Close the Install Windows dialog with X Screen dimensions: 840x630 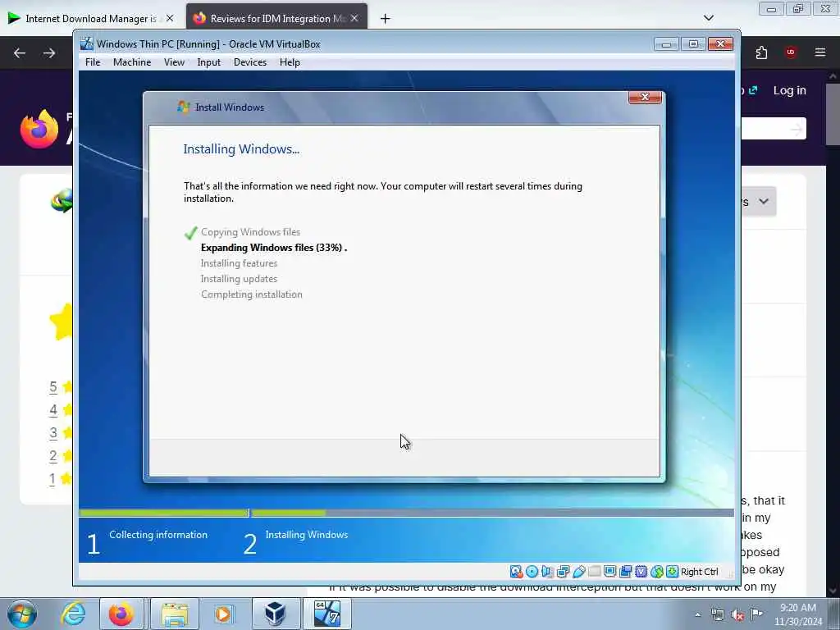pos(645,97)
